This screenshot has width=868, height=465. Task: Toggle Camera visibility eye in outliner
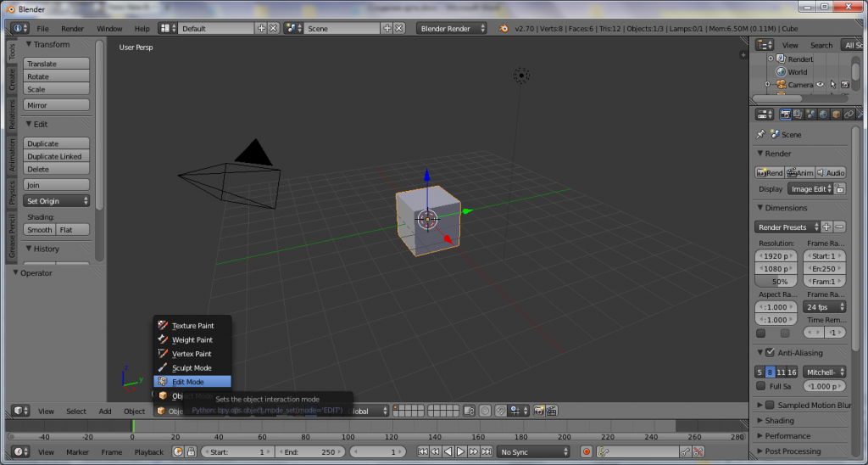pos(820,85)
